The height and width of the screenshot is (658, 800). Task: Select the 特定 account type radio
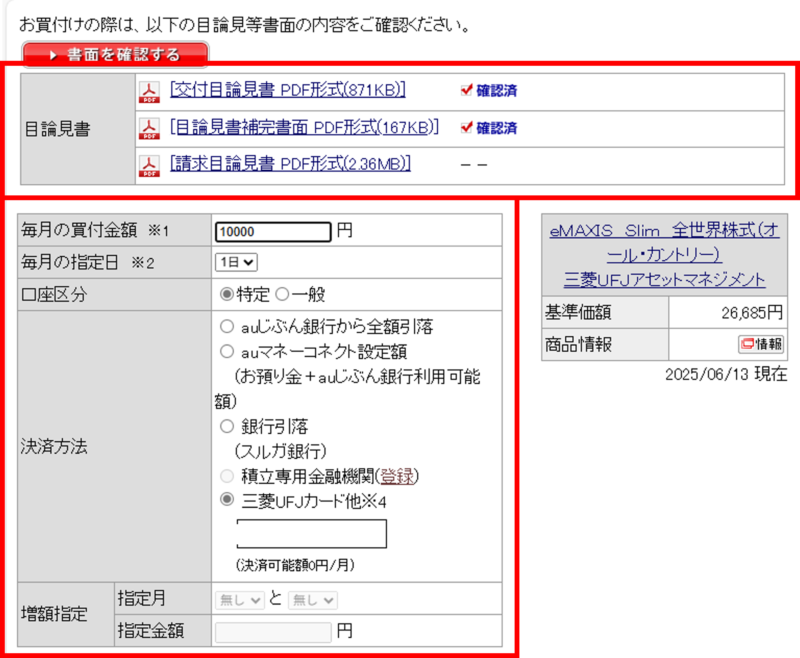pos(227,294)
